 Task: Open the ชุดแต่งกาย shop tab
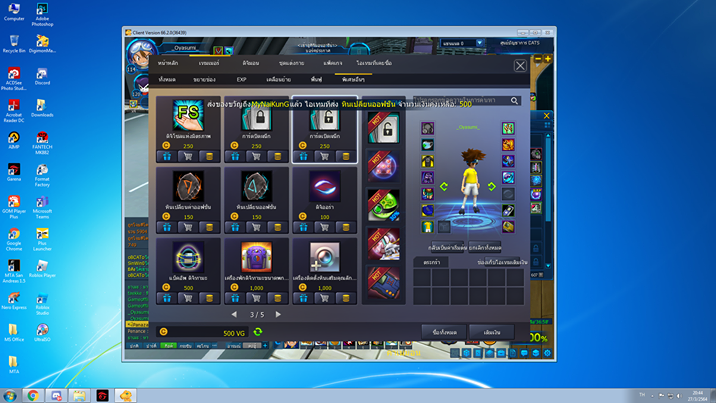(x=291, y=63)
